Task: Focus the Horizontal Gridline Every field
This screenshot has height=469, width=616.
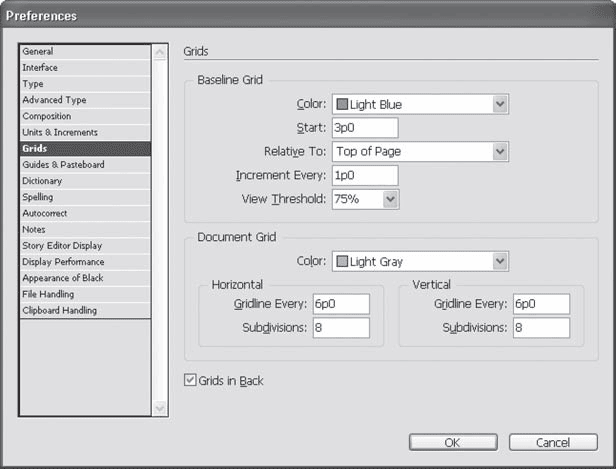Action: pyautogui.click(x=341, y=304)
